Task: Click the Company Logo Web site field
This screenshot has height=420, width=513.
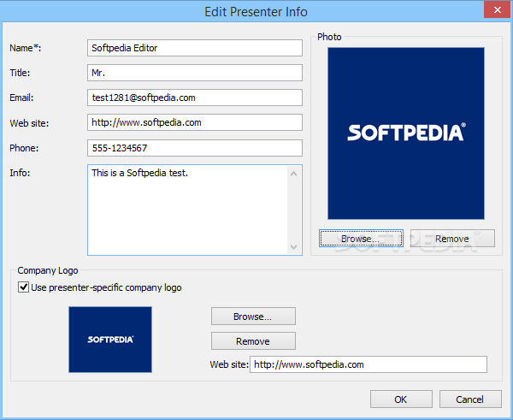Action: [x=369, y=364]
